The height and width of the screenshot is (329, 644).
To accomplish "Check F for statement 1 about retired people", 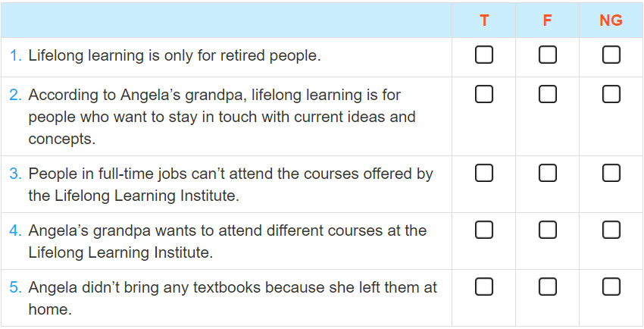I will click(548, 55).
